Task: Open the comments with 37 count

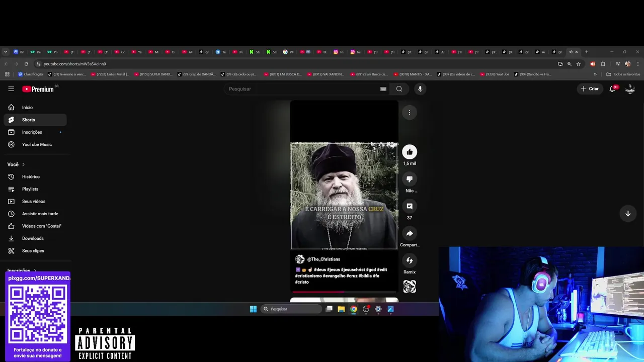Action: (x=410, y=206)
